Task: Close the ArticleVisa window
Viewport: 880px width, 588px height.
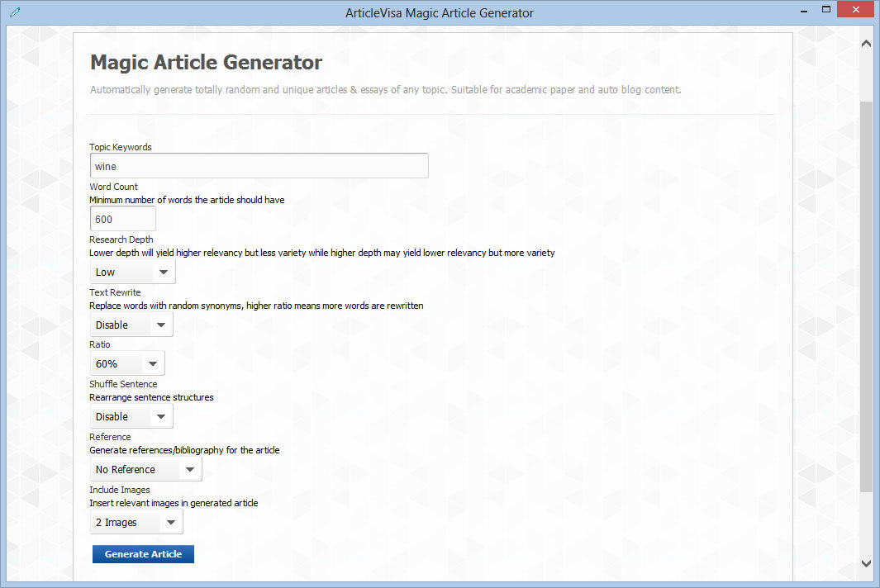Action: 855,10
